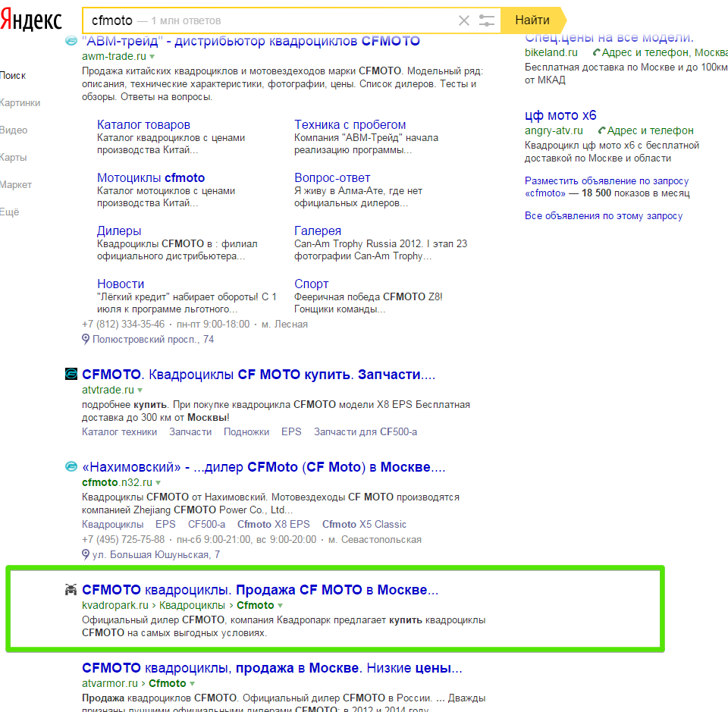Switch to Картинки search
The height and width of the screenshot is (712, 728).
pyautogui.click(x=20, y=103)
